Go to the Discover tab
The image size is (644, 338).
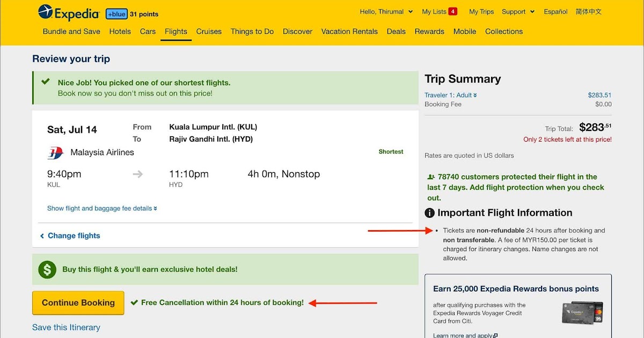pos(298,31)
